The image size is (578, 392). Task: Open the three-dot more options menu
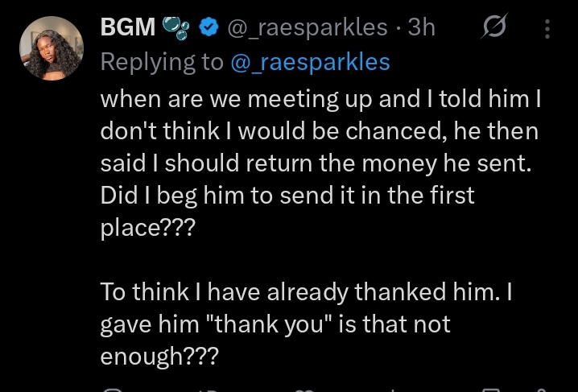(547, 29)
